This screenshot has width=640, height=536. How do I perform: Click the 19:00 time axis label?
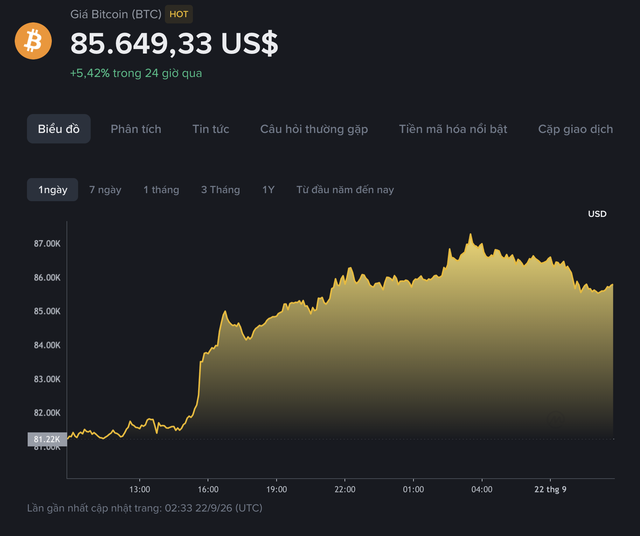coord(277,489)
